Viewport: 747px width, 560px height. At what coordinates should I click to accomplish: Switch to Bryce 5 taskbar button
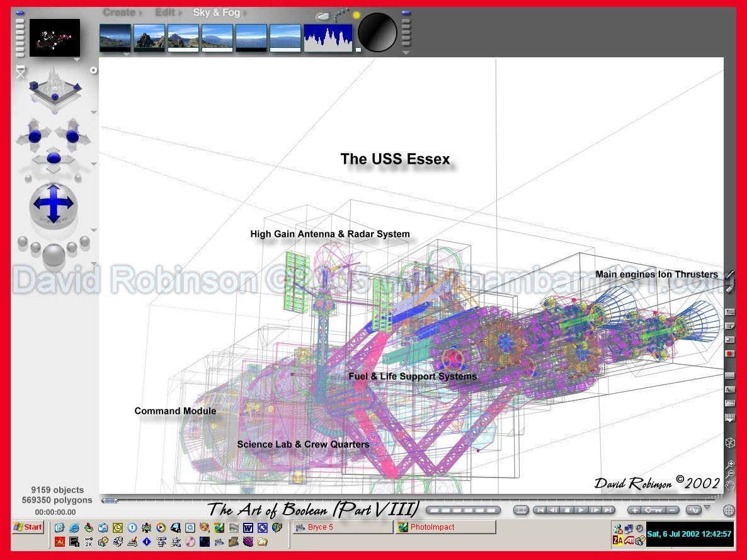click(x=343, y=527)
